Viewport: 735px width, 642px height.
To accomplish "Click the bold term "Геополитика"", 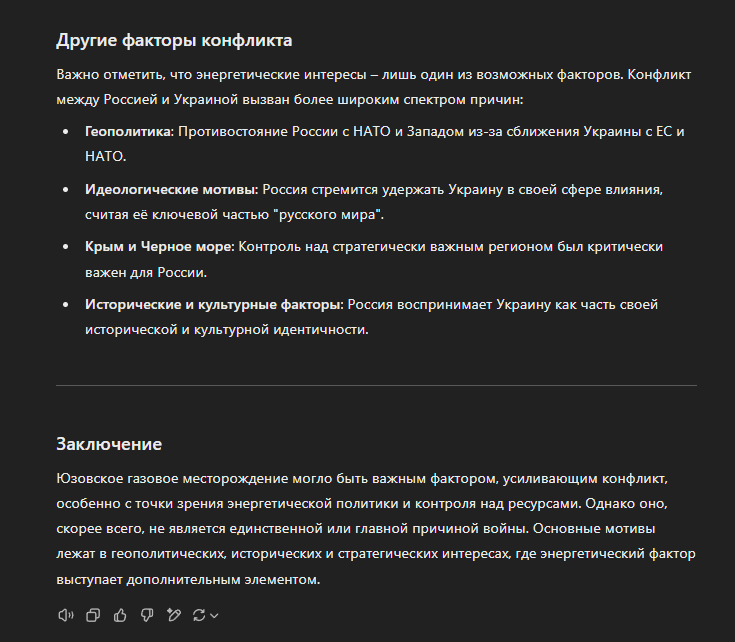I will coord(129,131).
